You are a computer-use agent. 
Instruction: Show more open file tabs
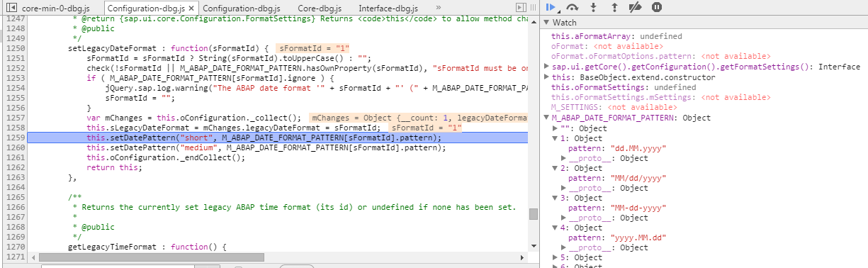click(x=437, y=7)
